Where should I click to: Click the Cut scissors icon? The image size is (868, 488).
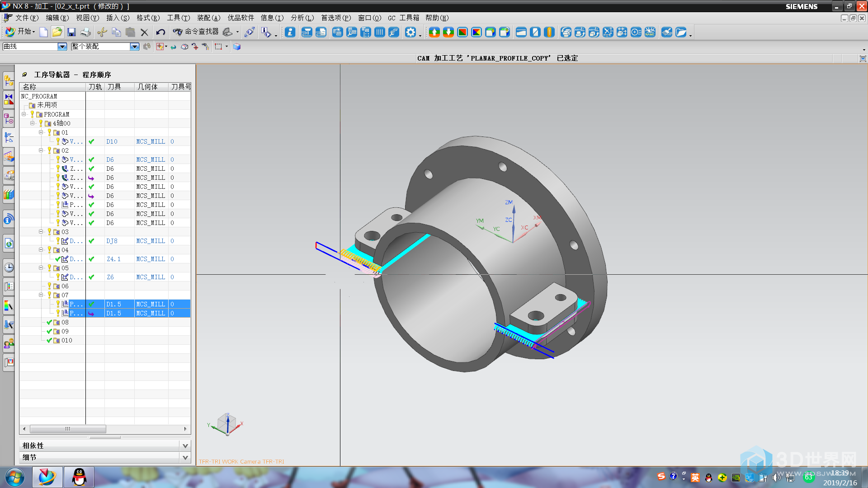(102, 32)
